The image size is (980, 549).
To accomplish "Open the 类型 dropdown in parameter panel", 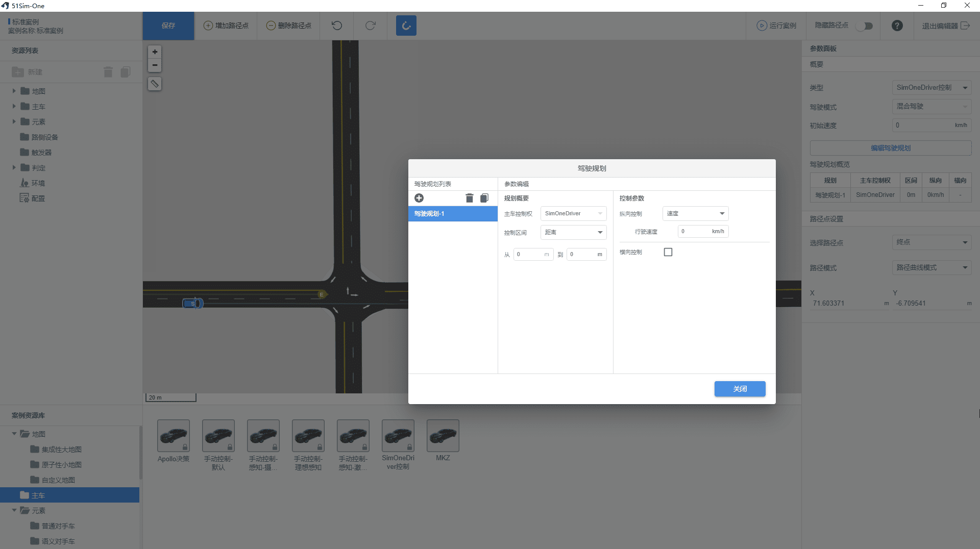I will tap(932, 87).
